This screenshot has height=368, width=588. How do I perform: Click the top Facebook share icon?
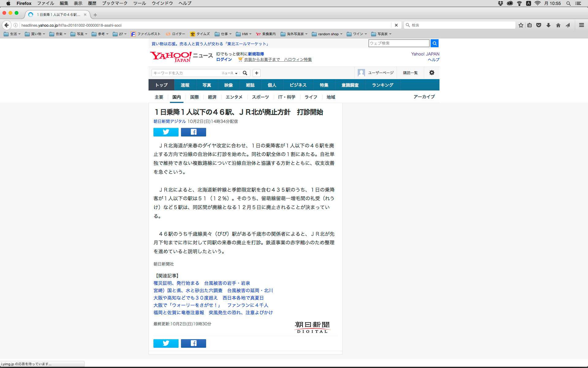(193, 132)
